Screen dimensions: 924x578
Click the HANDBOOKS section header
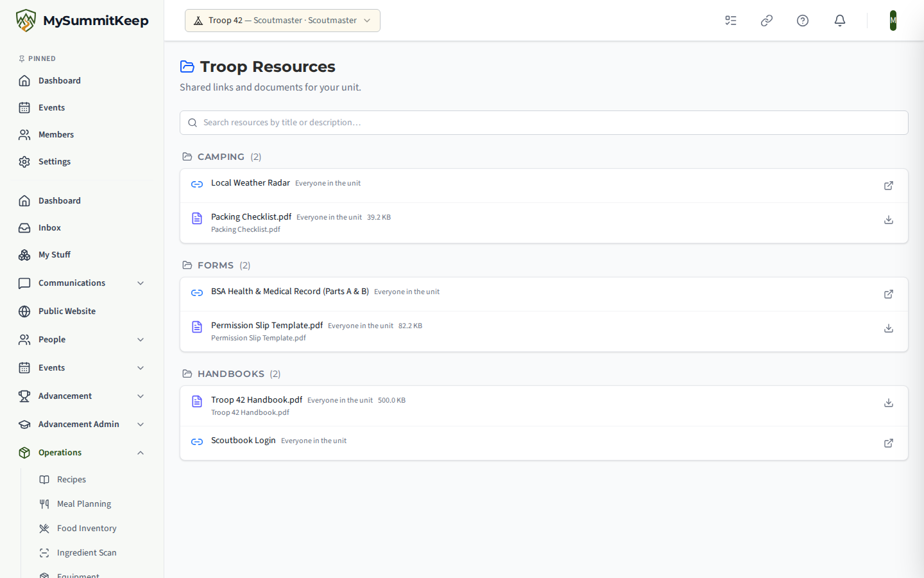click(x=231, y=374)
